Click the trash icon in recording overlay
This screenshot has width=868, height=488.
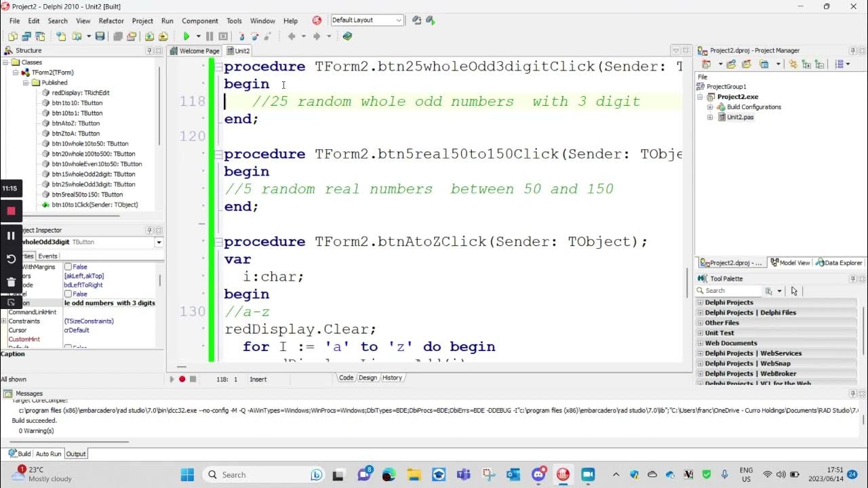pyautogui.click(x=11, y=282)
